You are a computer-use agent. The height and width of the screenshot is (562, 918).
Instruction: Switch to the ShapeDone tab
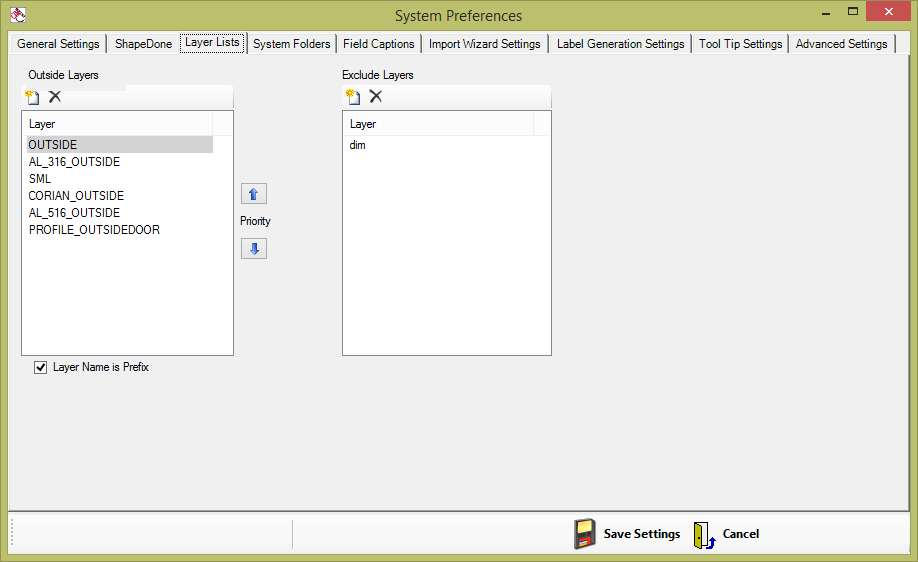pyautogui.click(x=143, y=44)
